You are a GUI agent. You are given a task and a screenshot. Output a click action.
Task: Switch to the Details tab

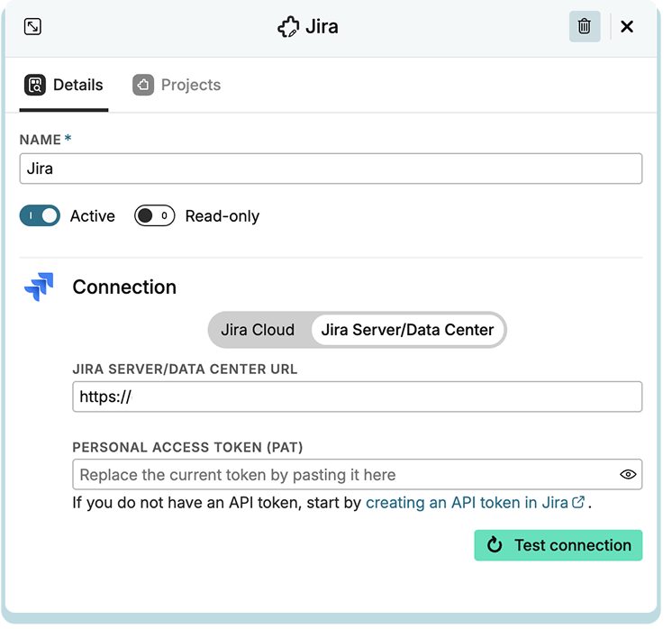pos(64,85)
